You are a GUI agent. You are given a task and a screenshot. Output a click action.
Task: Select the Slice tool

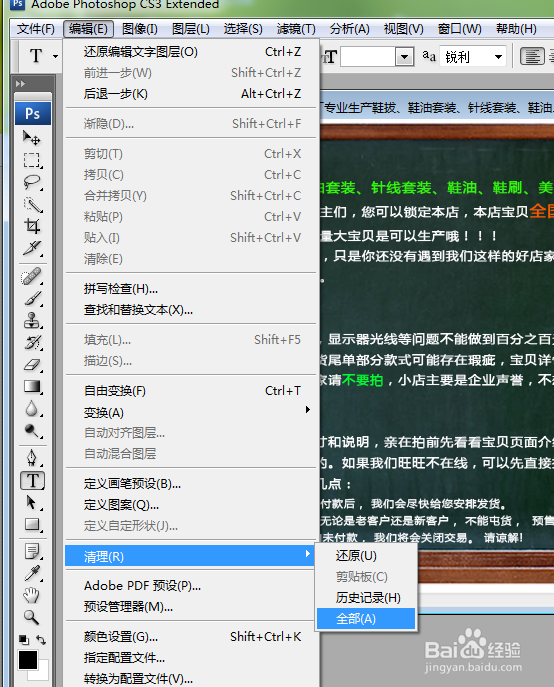coord(32,248)
